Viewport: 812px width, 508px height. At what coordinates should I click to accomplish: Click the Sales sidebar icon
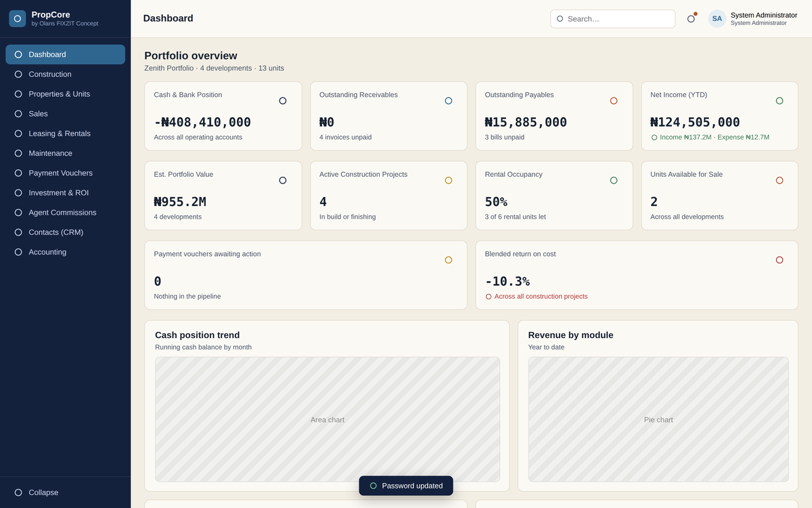click(18, 114)
